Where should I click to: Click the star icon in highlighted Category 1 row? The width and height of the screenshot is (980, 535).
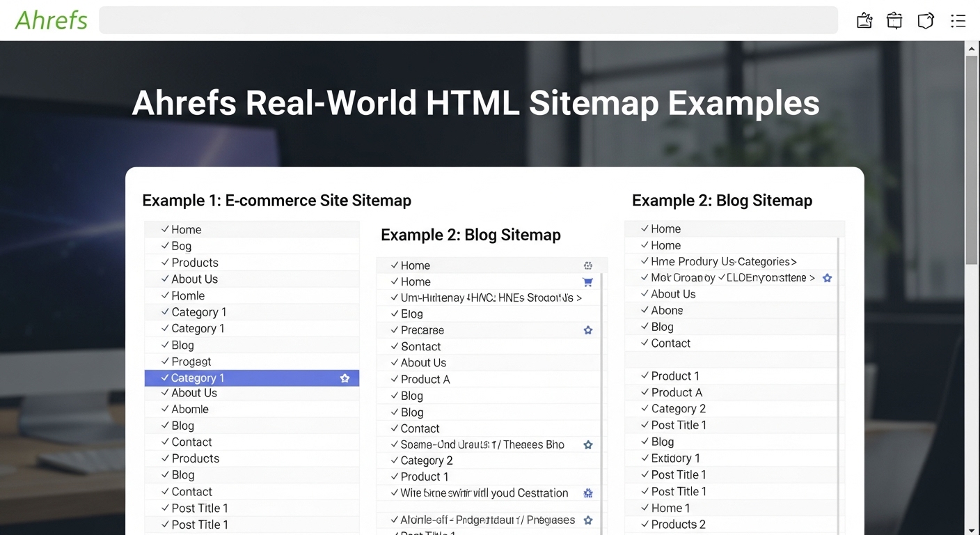[345, 378]
